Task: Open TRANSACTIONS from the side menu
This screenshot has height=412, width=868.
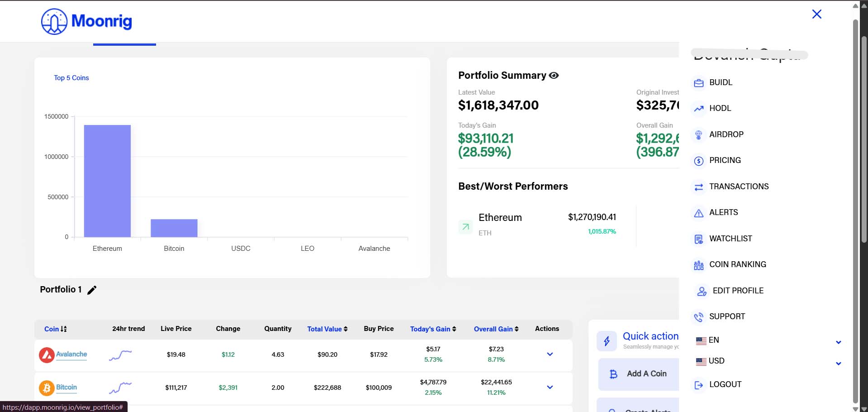Action: click(x=739, y=187)
